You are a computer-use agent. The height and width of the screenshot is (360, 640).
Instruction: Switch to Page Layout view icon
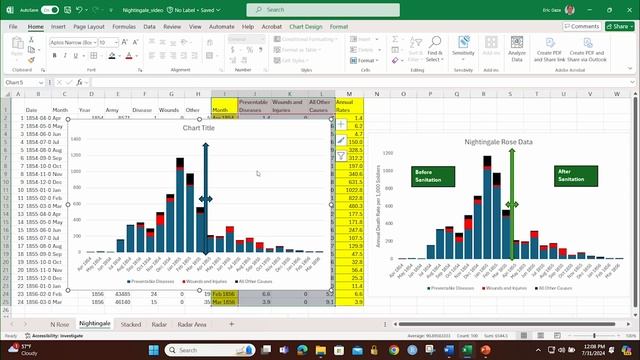540,336
